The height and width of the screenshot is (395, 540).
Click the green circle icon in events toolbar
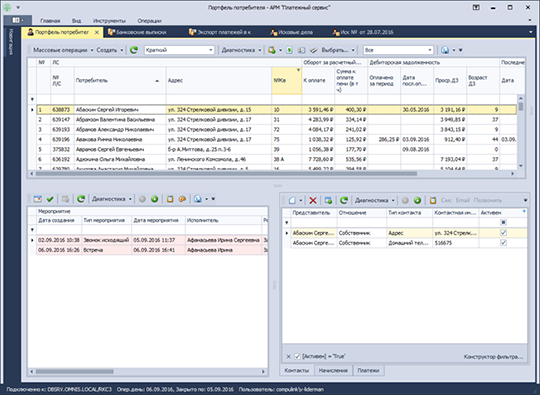pos(155,199)
